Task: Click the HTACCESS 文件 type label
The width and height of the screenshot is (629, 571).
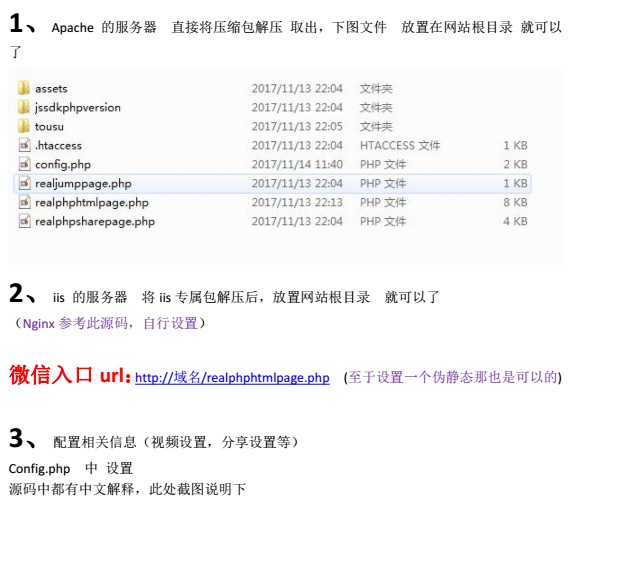Action: coord(400,145)
